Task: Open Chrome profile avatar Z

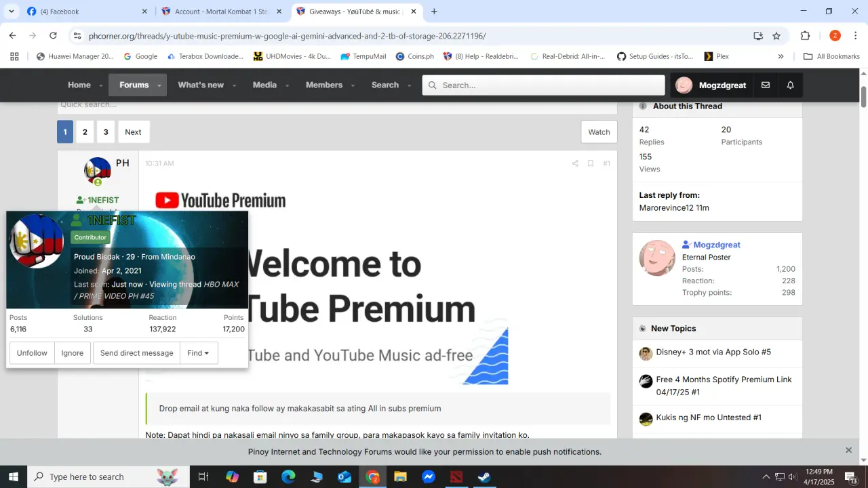Action: [x=835, y=36]
